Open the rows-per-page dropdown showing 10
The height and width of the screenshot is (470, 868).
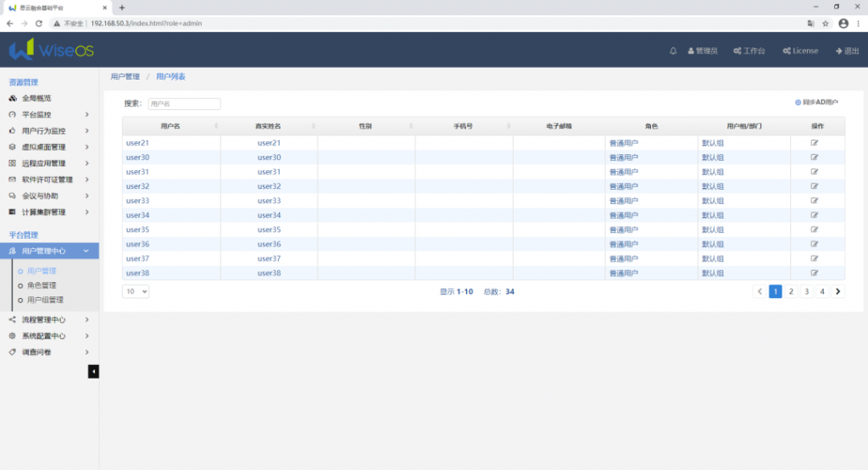coord(136,291)
